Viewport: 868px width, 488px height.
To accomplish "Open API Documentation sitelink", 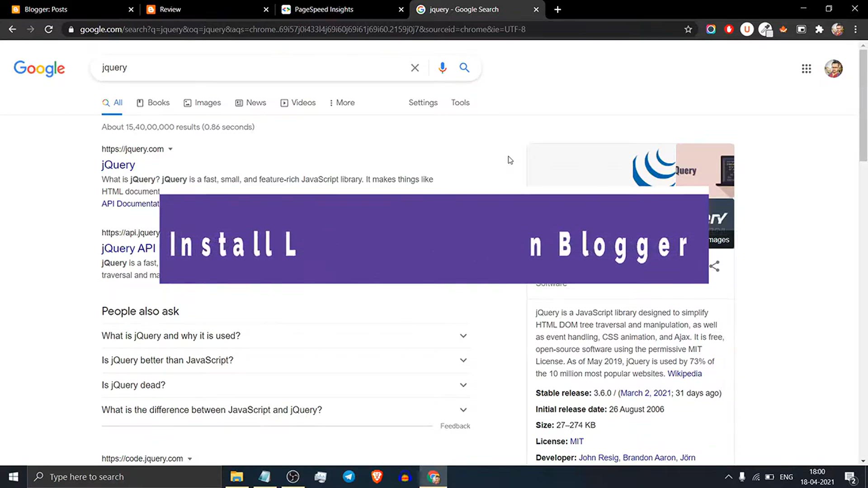I will click(130, 204).
